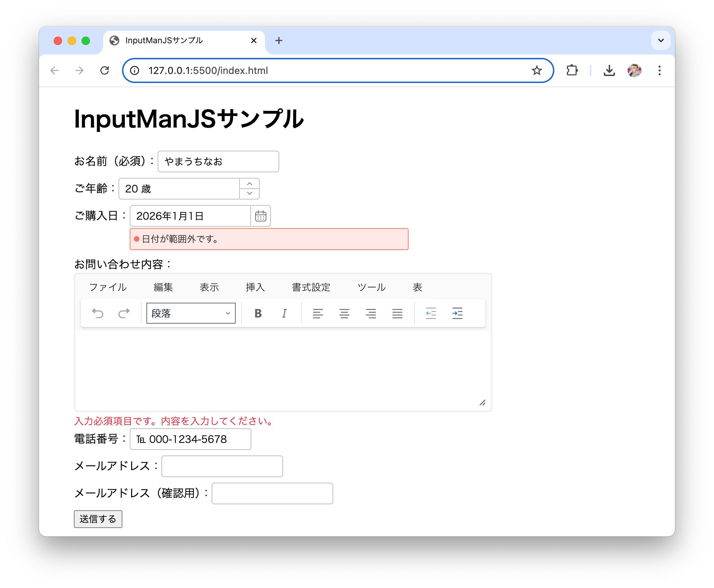Viewport: 714px width, 588px height.
Task: Align text right in the editor
Action: 371,313
